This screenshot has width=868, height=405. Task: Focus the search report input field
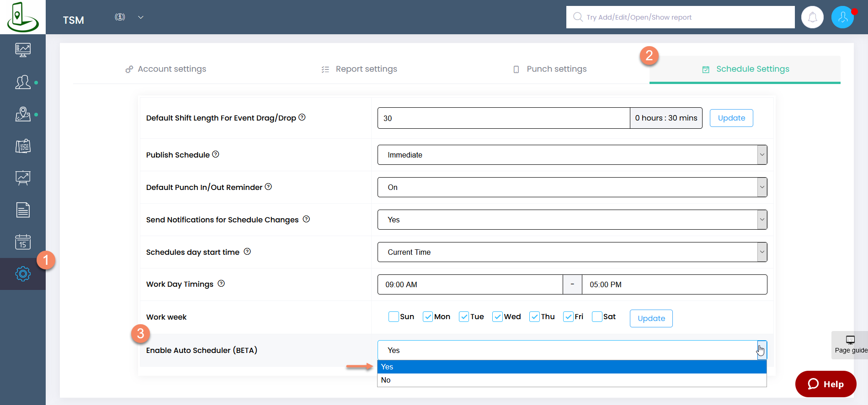coord(680,17)
